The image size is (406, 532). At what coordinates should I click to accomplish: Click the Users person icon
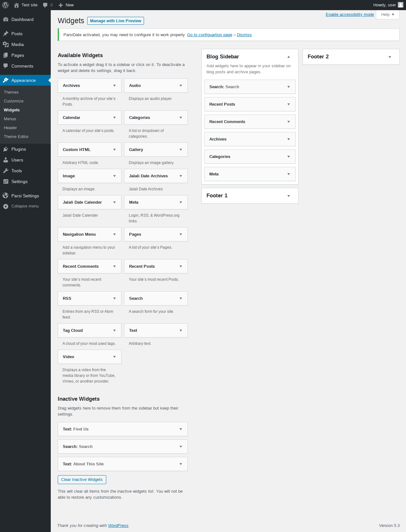coord(6,160)
